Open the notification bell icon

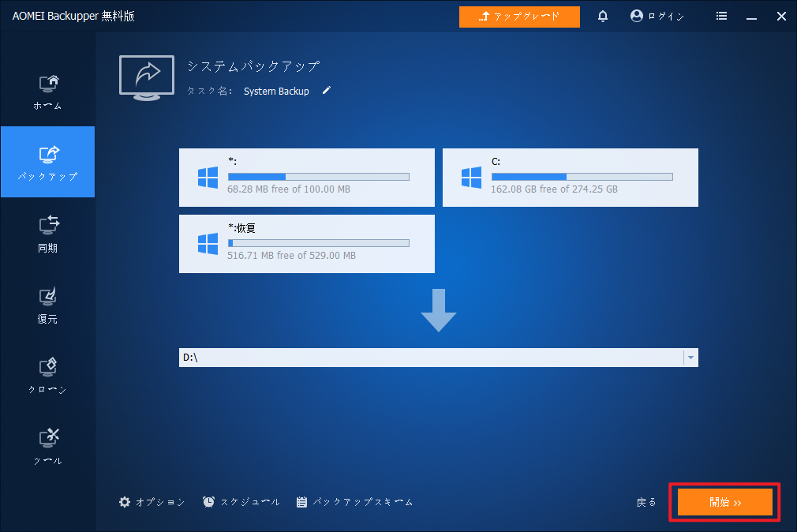[603, 17]
